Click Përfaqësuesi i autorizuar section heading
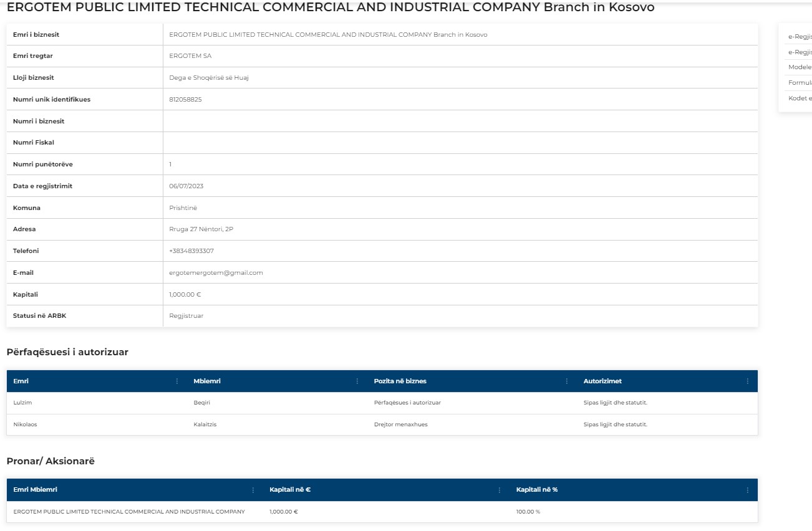The width and height of the screenshot is (812, 531). pyautogui.click(x=67, y=352)
